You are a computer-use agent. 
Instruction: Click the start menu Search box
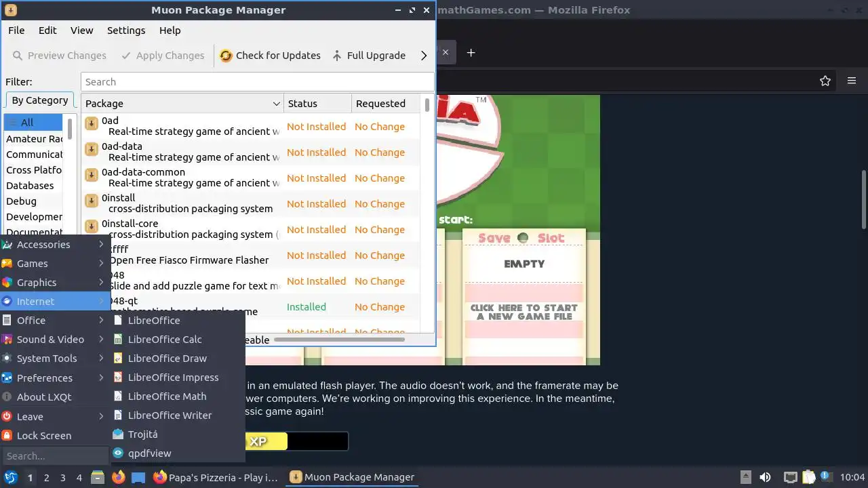pyautogui.click(x=55, y=456)
